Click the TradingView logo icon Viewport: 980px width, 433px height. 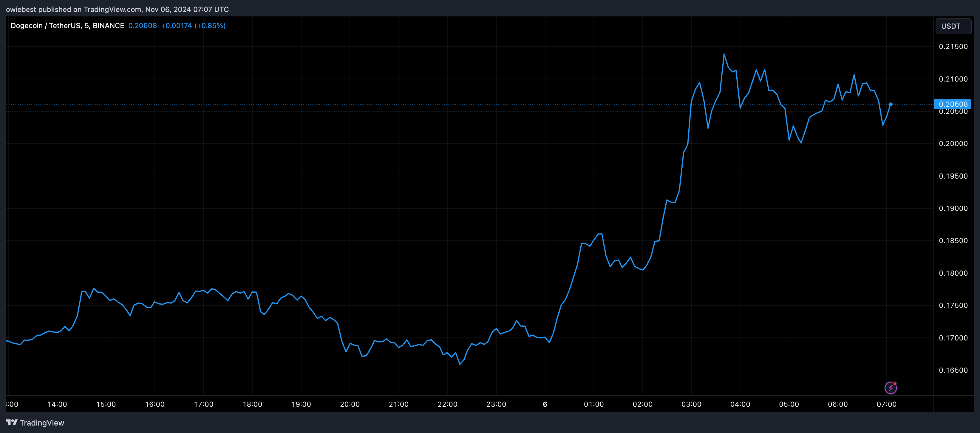tap(12, 422)
